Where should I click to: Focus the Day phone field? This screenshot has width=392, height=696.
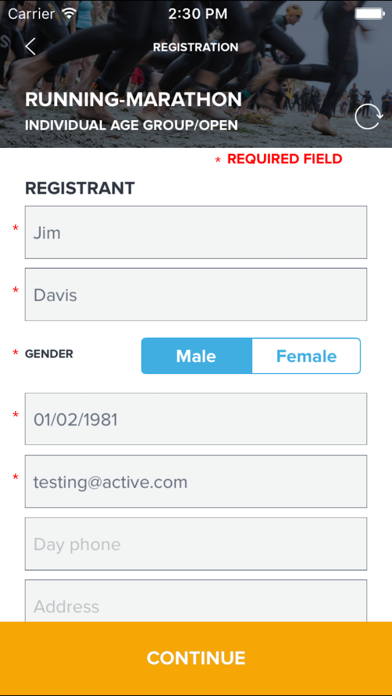[196, 544]
